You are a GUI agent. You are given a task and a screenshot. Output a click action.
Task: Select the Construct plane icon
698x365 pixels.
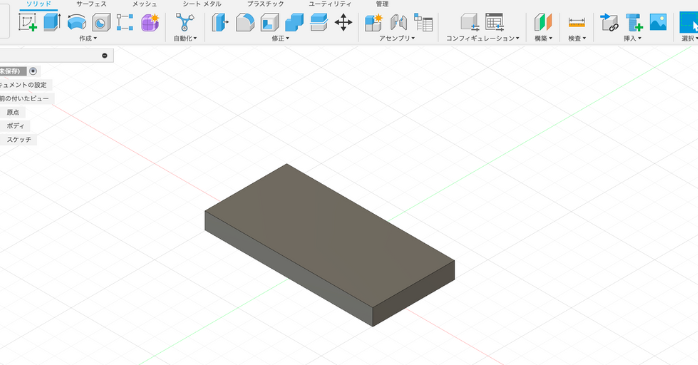[543, 22]
